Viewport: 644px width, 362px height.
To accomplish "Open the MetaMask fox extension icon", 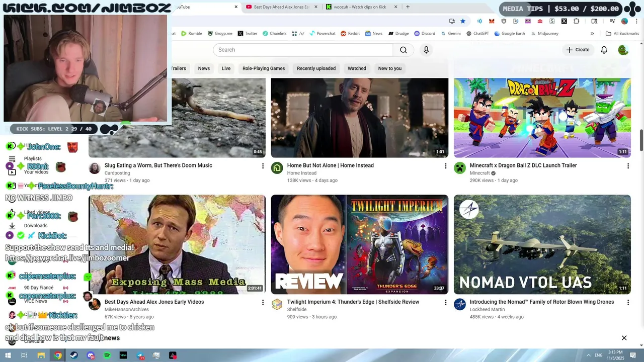I will tap(492, 21).
